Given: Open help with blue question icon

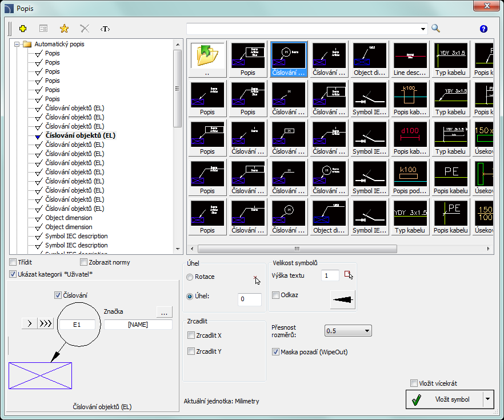Looking at the screenshot, I should (483, 29).
